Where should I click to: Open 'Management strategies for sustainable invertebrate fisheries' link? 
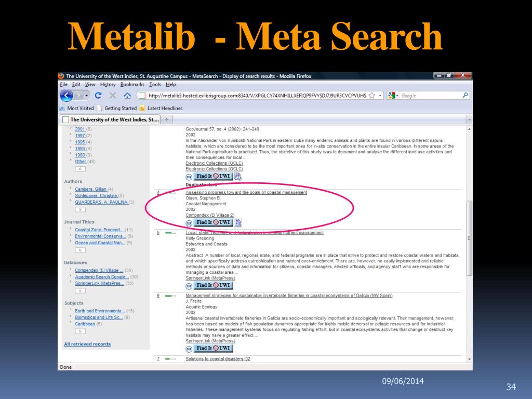[x=289, y=296]
